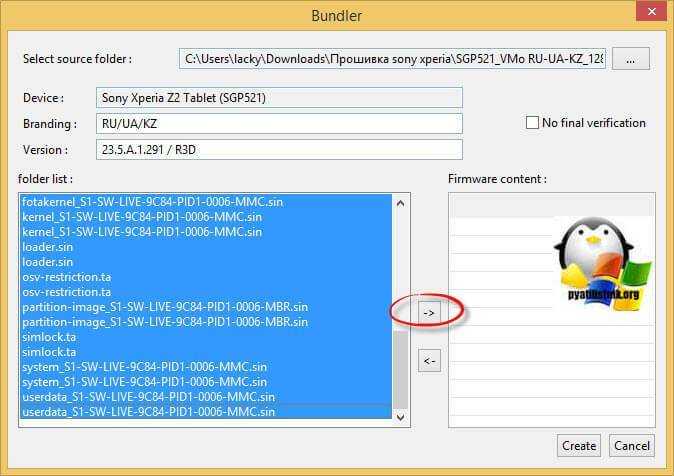674x476 pixels.
Task: Select the last userdata_S1-SW-LIVE MMC.sin entry
Action: tap(206, 412)
